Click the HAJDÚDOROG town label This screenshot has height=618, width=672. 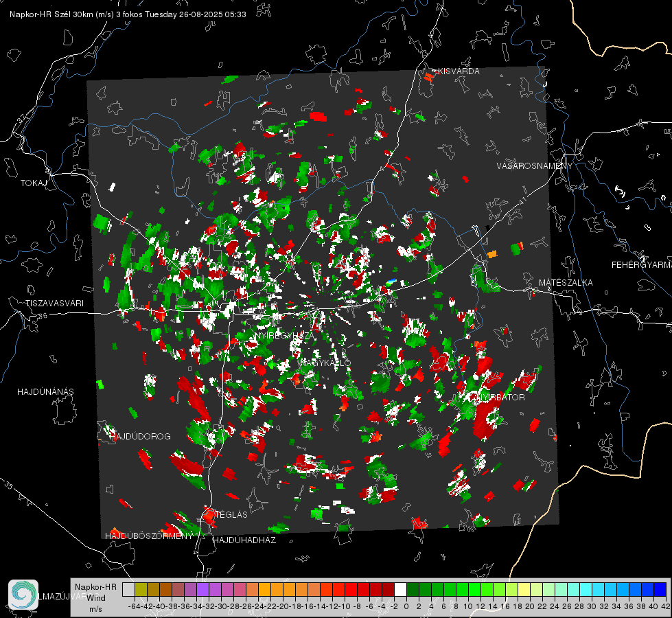coord(141,436)
